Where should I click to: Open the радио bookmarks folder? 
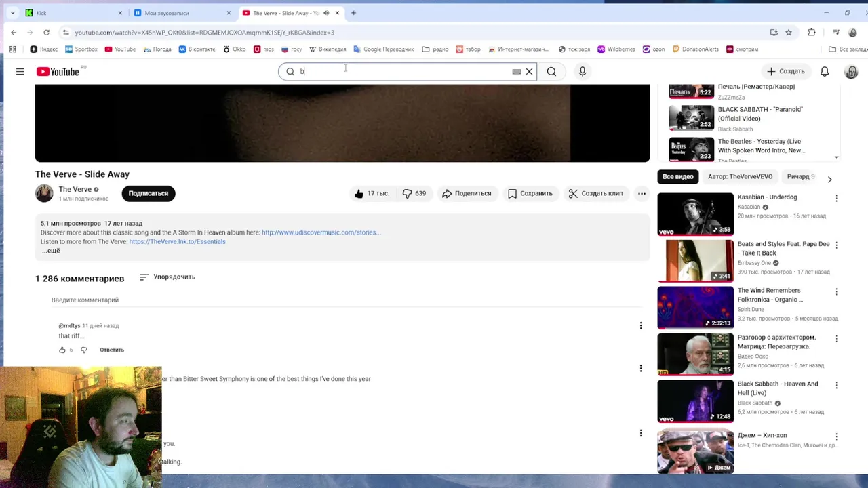(x=435, y=49)
